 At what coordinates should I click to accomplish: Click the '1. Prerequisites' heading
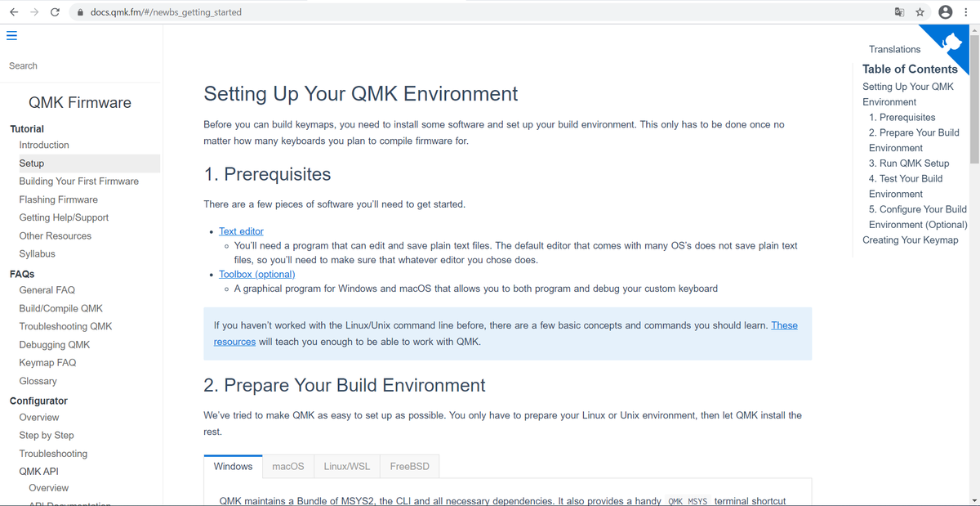click(x=267, y=174)
